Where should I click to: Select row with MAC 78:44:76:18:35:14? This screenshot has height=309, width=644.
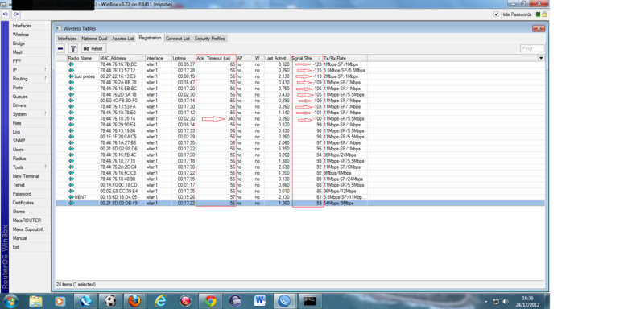click(300, 118)
